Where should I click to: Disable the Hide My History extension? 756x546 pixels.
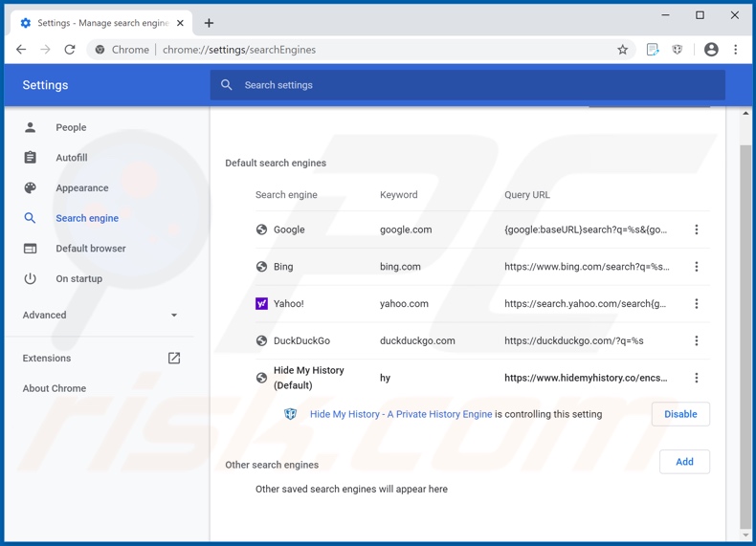(x=680, y=414)
